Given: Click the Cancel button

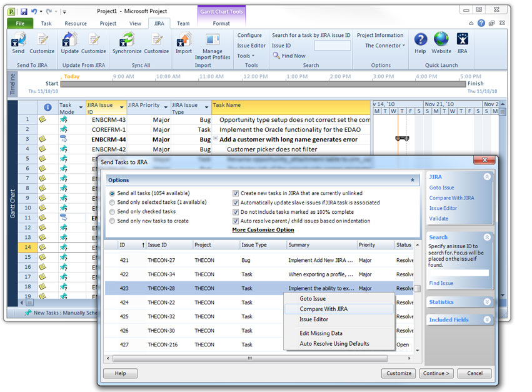Looking at the screenshot, I should tap(474, 373).
